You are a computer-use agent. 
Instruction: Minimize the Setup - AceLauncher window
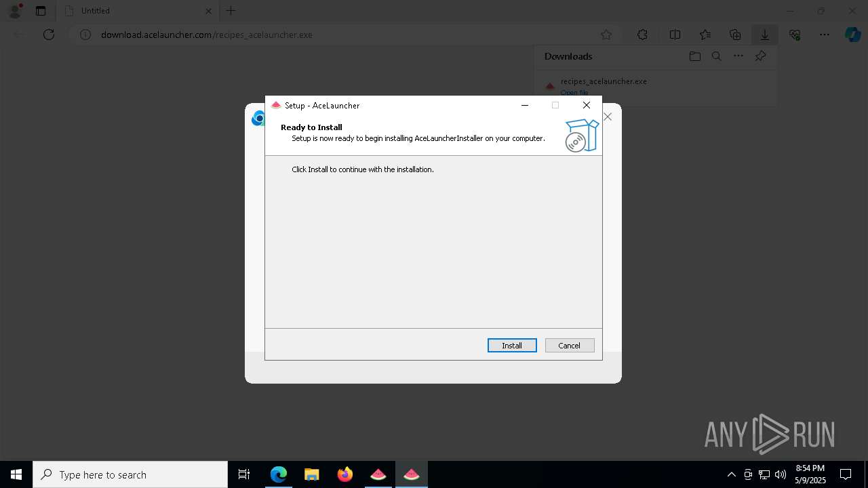[525, 105]
